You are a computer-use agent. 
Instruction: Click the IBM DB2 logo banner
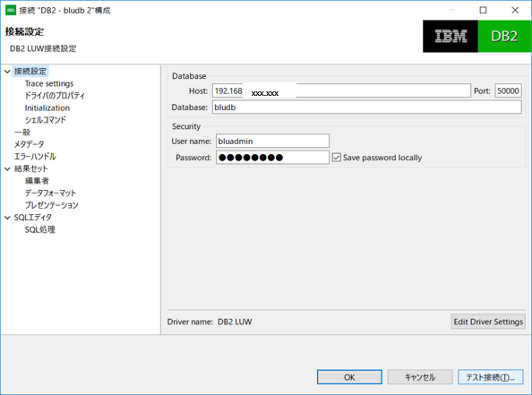pyautogui.click(x=477, y=37)
